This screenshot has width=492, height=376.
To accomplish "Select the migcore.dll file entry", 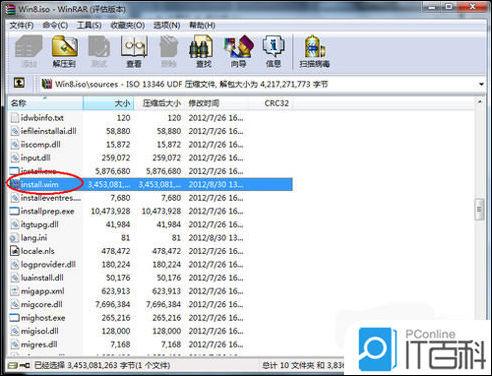I will [x=41, y=304].
